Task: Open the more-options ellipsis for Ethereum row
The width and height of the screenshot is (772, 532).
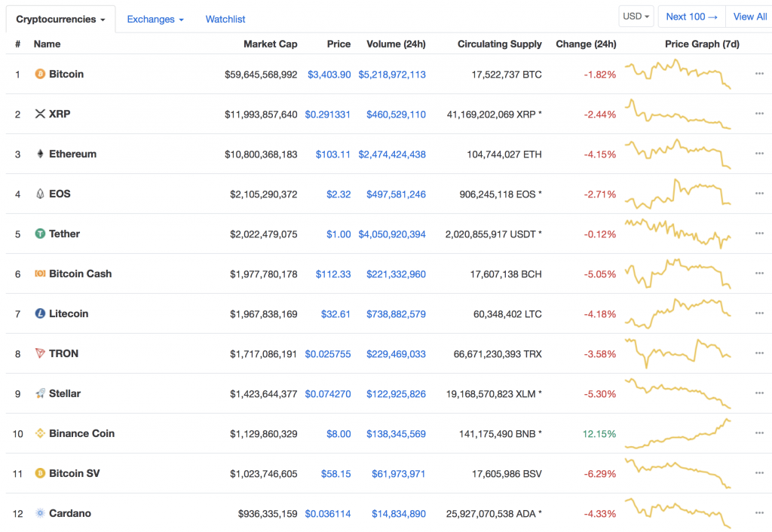Action: [759, 153]
